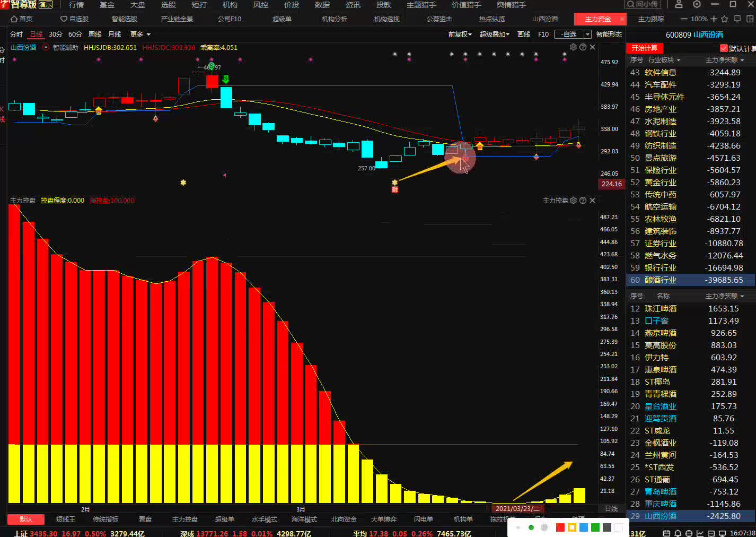Add to favorites with the star icon

point(725,19)
